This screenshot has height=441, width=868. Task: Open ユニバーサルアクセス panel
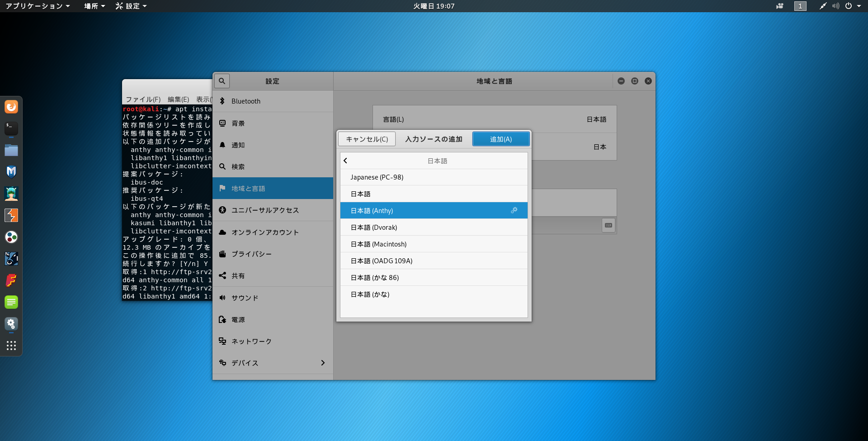273,210
